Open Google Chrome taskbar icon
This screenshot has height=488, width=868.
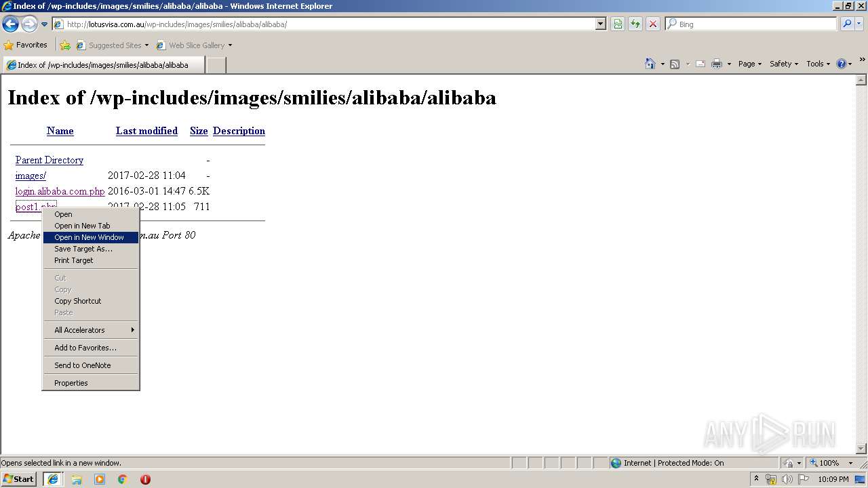coord(123,479)
